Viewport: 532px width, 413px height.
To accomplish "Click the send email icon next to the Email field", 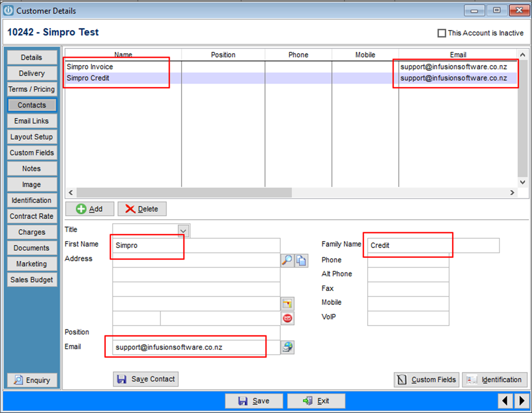I will [287, 347].
